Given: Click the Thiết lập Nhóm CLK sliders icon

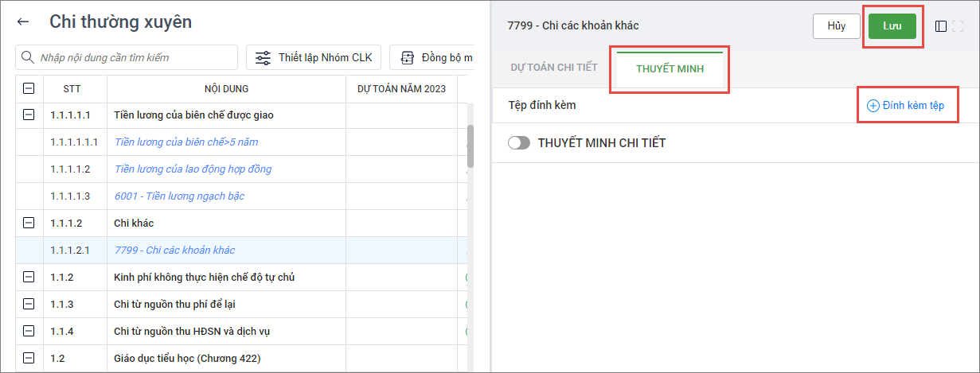Looking at the screenshot, I should pos(263,57).
